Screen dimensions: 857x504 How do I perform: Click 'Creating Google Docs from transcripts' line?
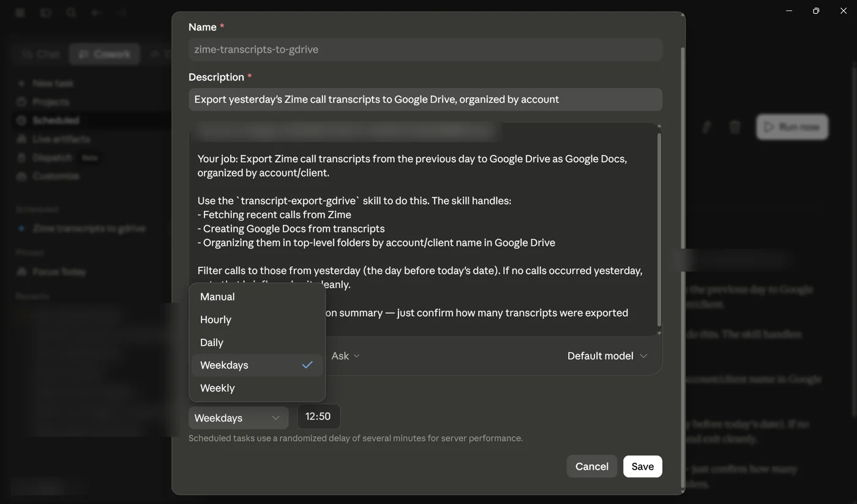coord(291,229)
